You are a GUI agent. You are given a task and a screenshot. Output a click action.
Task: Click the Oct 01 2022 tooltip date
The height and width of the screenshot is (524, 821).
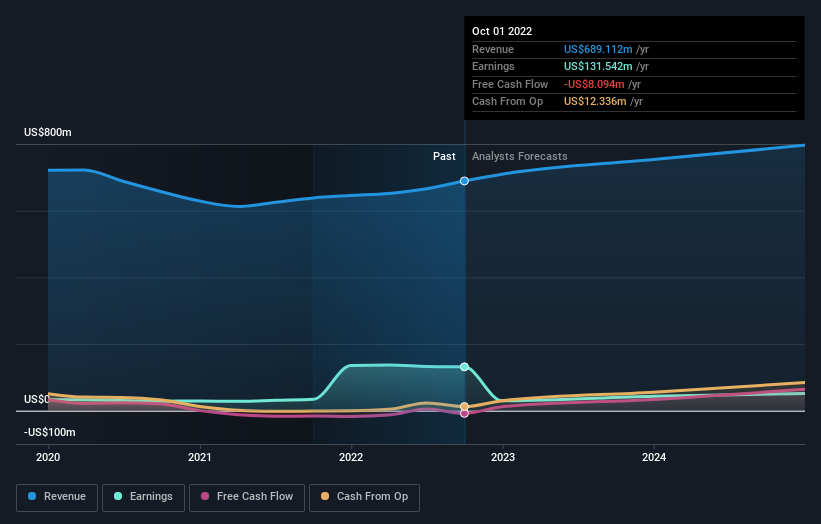click(x=502, y=31)
